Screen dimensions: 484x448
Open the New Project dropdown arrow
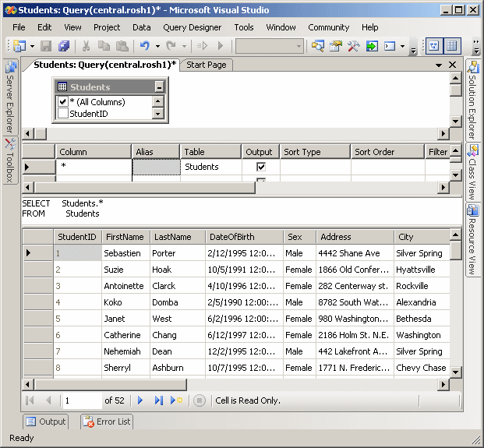point(32,46)
